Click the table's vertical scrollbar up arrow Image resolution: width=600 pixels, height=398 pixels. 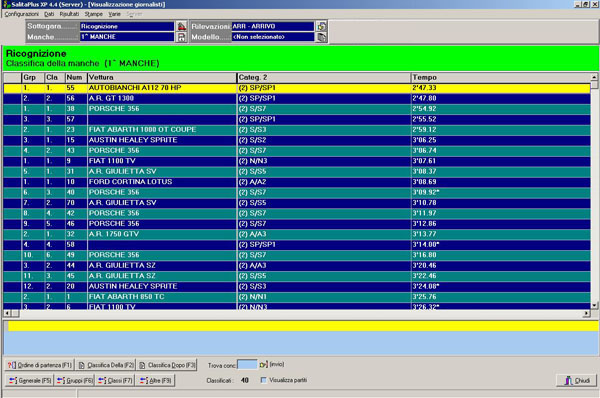pyautogui.click(x=594, y=77)
